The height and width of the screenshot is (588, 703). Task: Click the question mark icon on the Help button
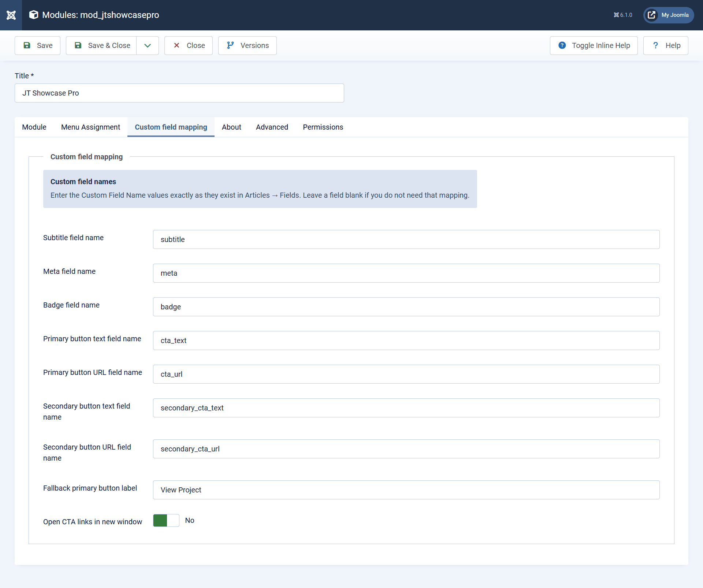coord(656,45)
